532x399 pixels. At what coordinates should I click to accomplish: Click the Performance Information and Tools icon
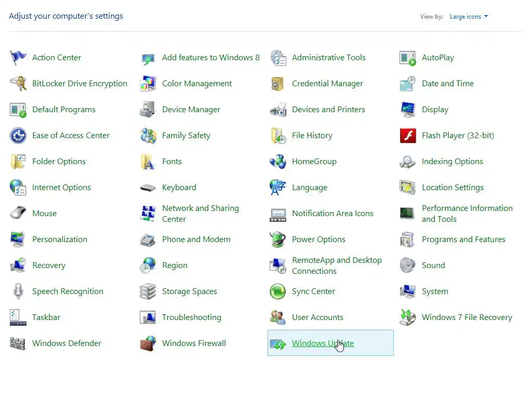click(407, 214)
